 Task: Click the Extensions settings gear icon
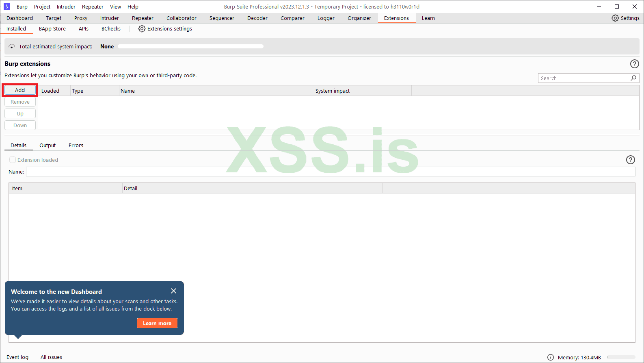click(x=142, y=28)
